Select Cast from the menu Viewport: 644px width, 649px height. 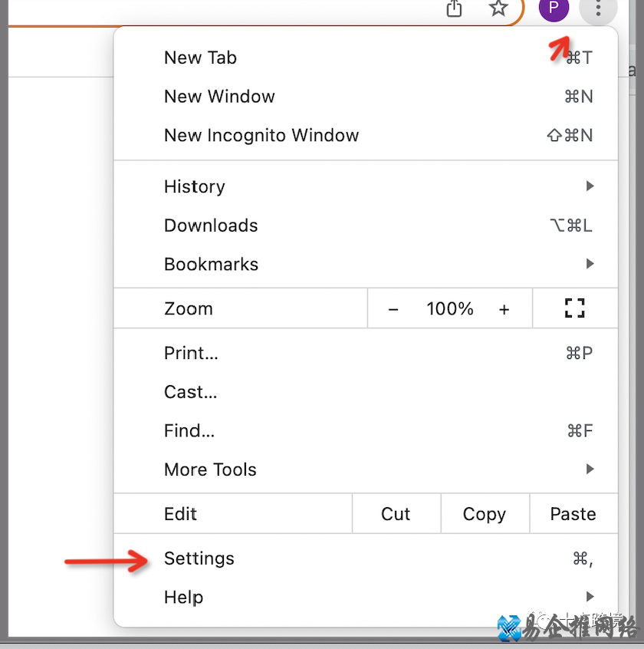click(190, 392)
